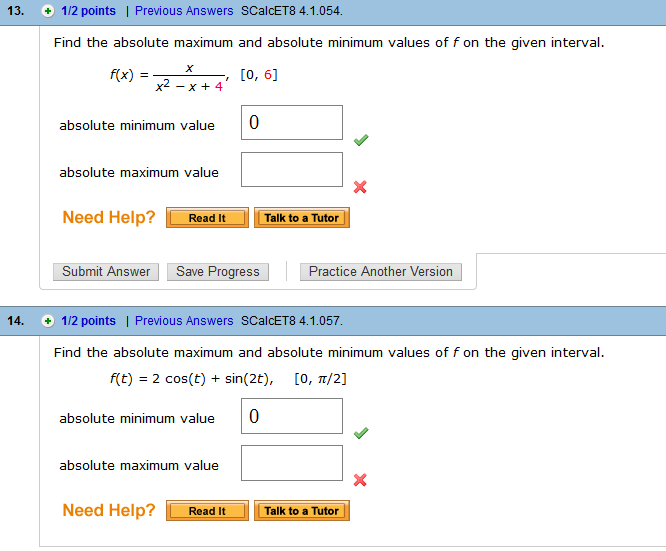Expand question 14 points plus icon

click(x=47, y=321)
